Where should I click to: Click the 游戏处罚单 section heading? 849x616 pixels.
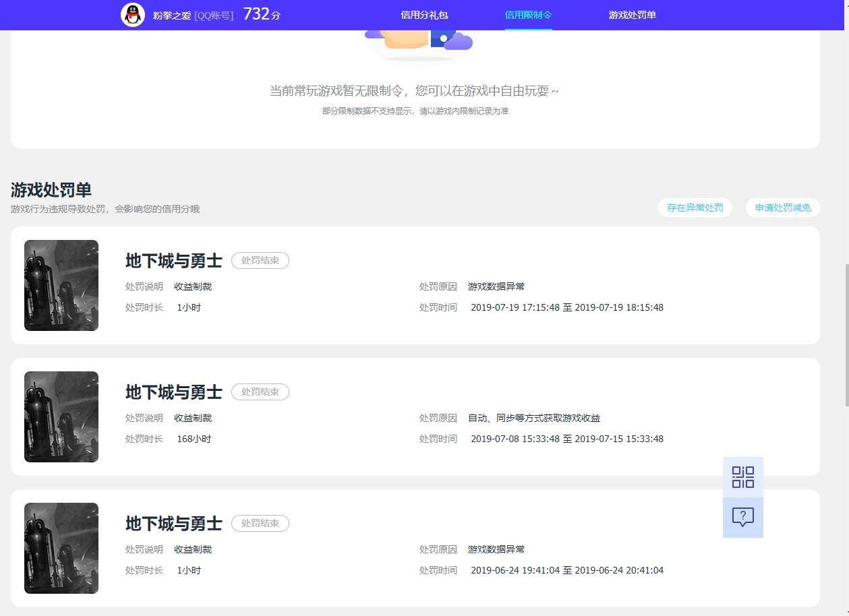(51, 189)
